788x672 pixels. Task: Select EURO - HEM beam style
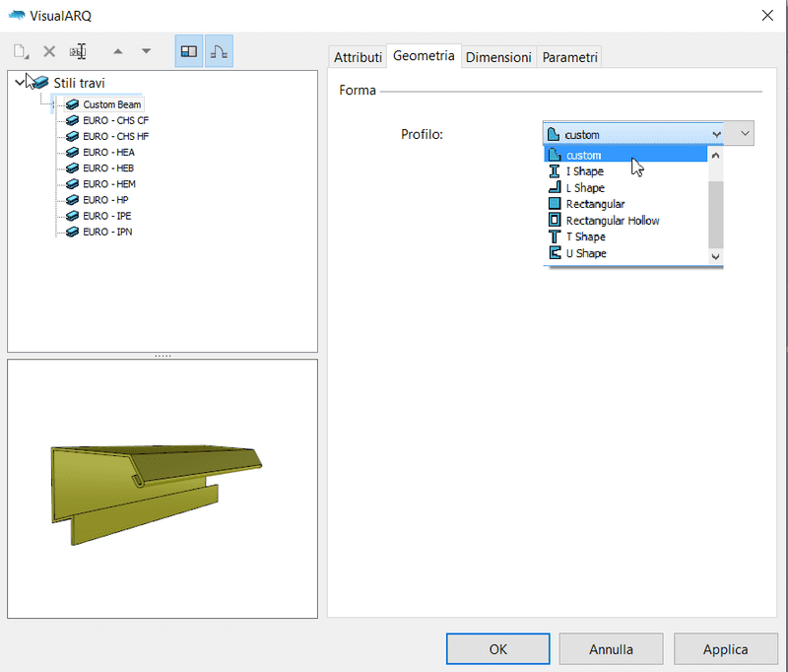[x=109, y=184]
